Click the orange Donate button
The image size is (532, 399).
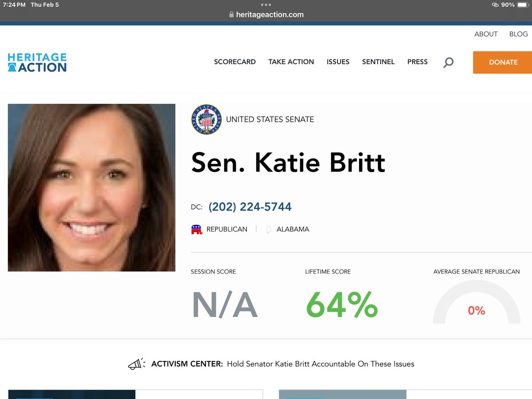tap(503, 63)
